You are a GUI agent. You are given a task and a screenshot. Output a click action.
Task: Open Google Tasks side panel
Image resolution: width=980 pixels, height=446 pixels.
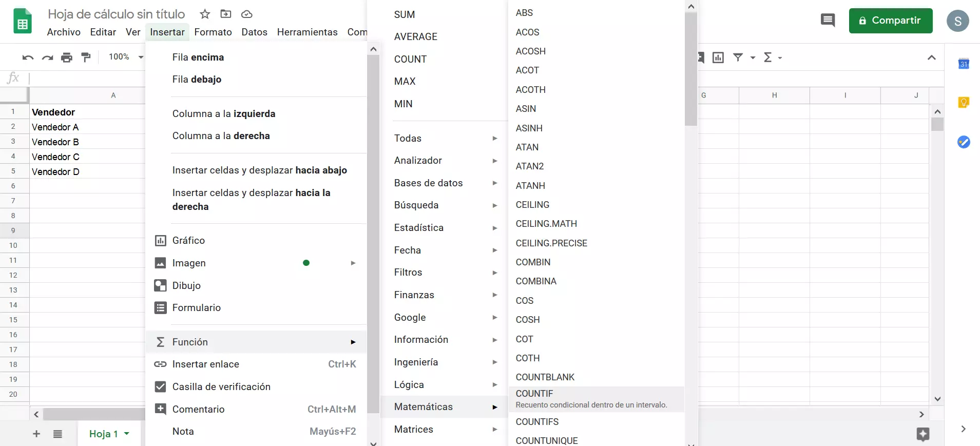964,142
